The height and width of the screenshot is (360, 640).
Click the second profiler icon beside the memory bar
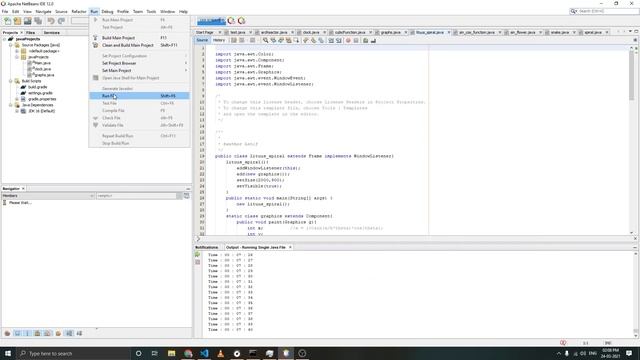242,21
